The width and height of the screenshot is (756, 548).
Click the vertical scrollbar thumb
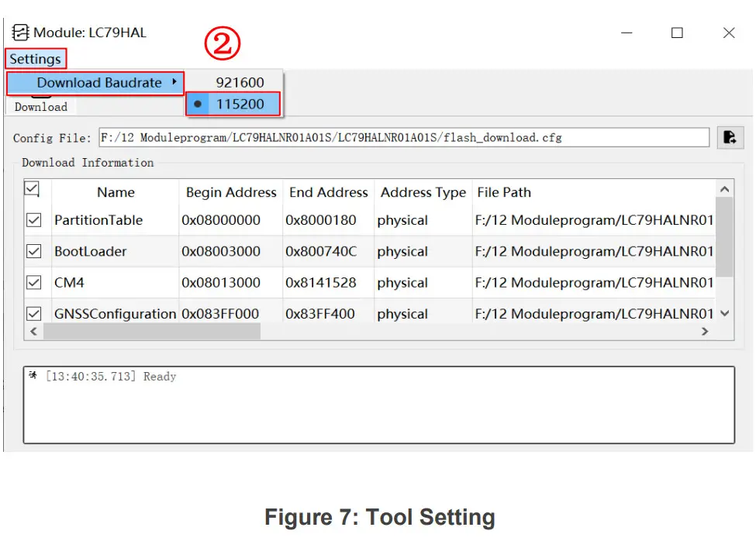[725, 237]
